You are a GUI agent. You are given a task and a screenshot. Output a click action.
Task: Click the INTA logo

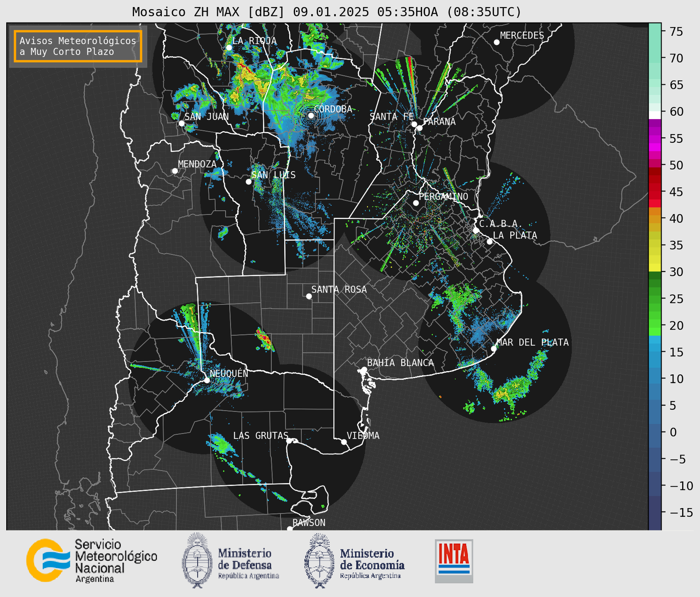[454, 561]
